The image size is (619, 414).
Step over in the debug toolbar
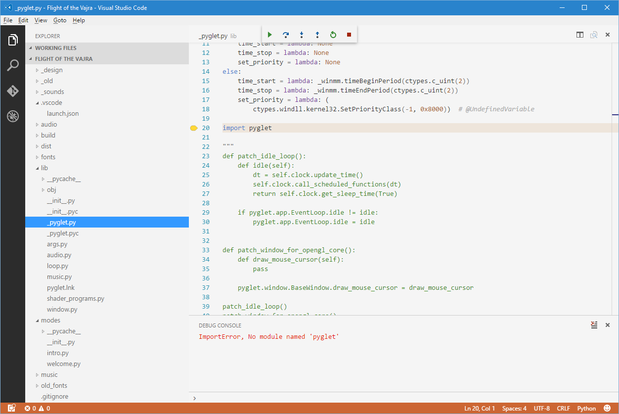pos(286,35)
